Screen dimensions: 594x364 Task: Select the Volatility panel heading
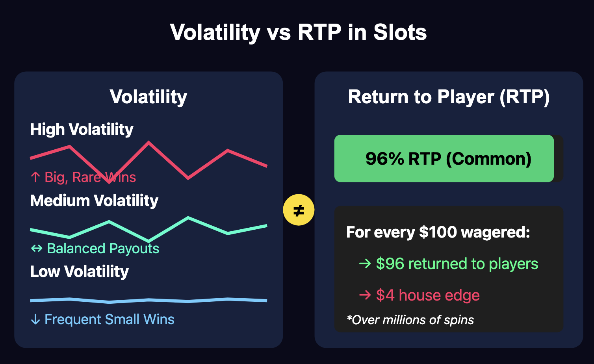click(148, 97)
